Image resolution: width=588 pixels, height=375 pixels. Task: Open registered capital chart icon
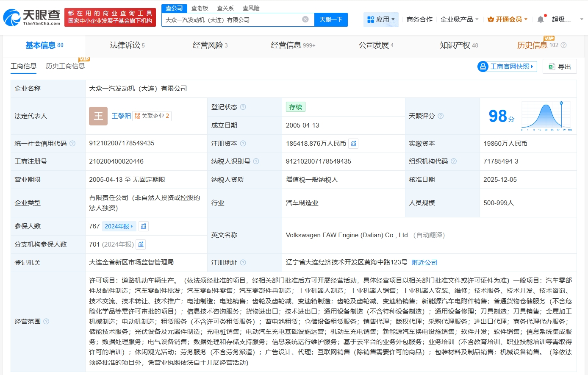353,144
